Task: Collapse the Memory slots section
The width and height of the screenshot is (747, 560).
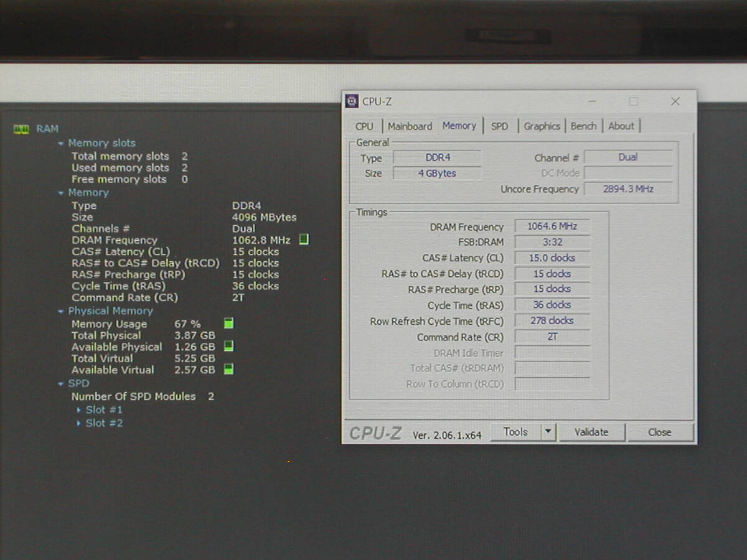Action: click(x=61, y=144)
